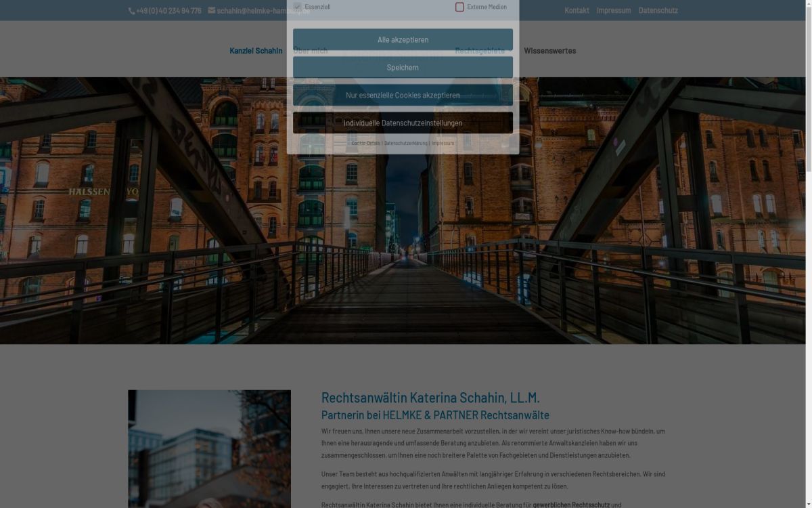812x508 pixels.
Task: Click the envelope icon next to the email
Action: point(210,10)
